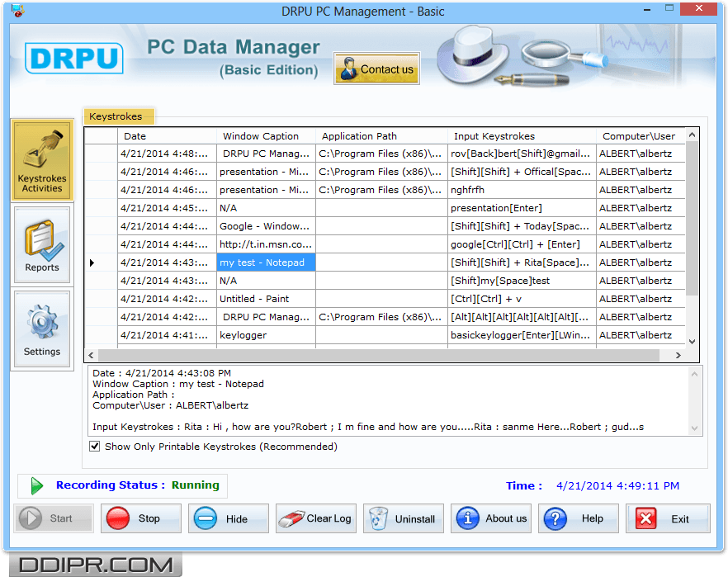The image size is (728, 577).
Task: Click horizontal scrollbar left arrow
Action: pos(91,355)
